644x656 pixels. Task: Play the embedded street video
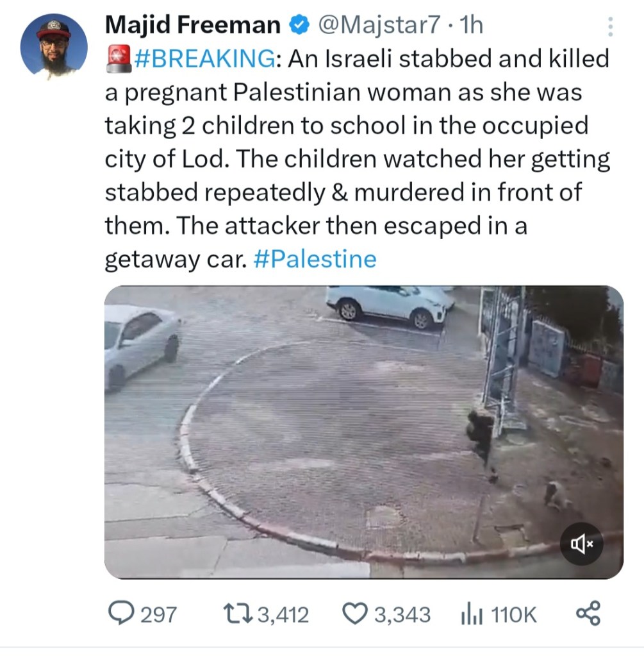pyautogui.click(x=363, y=431)
